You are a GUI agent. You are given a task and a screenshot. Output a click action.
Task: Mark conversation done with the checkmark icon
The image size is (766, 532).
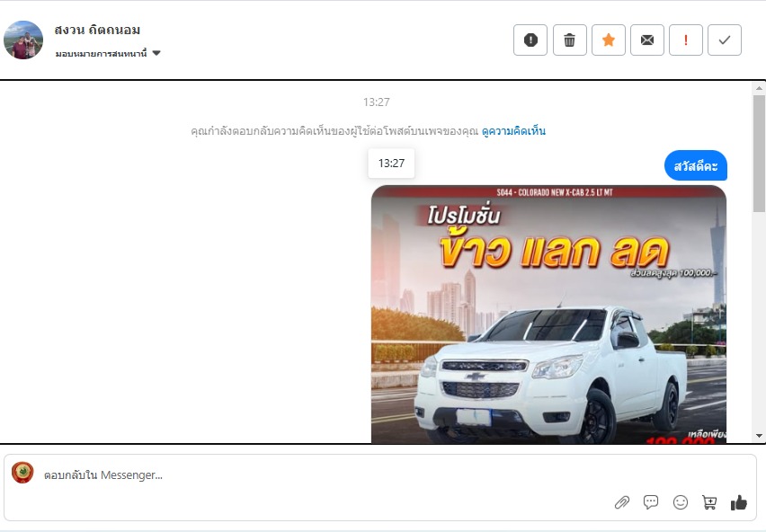[x=725, y=40]
